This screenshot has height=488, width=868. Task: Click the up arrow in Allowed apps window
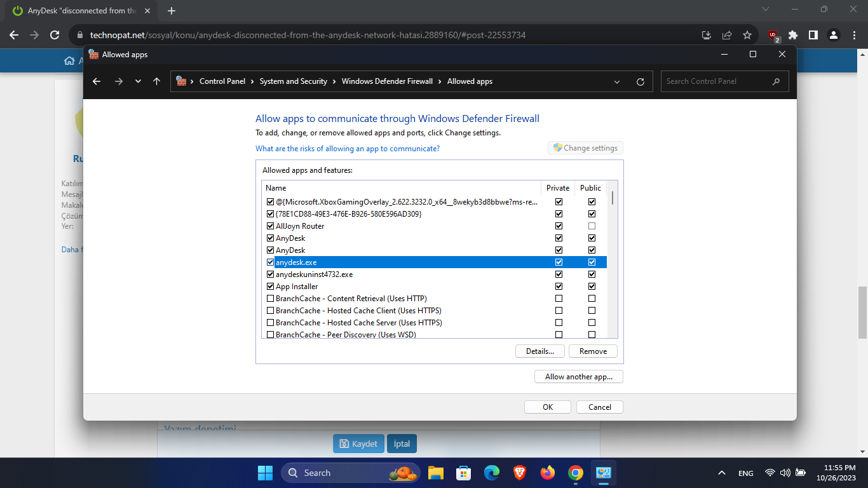click(x=157, y=81)
